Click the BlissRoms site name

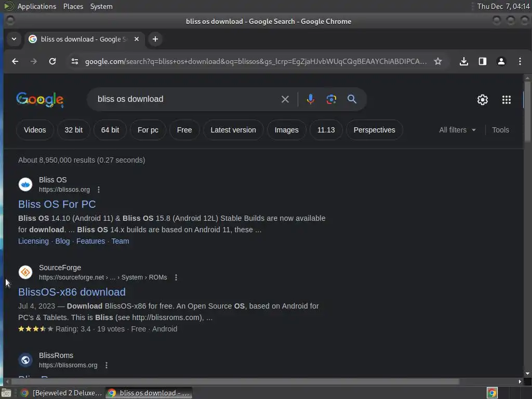point(56,355)
